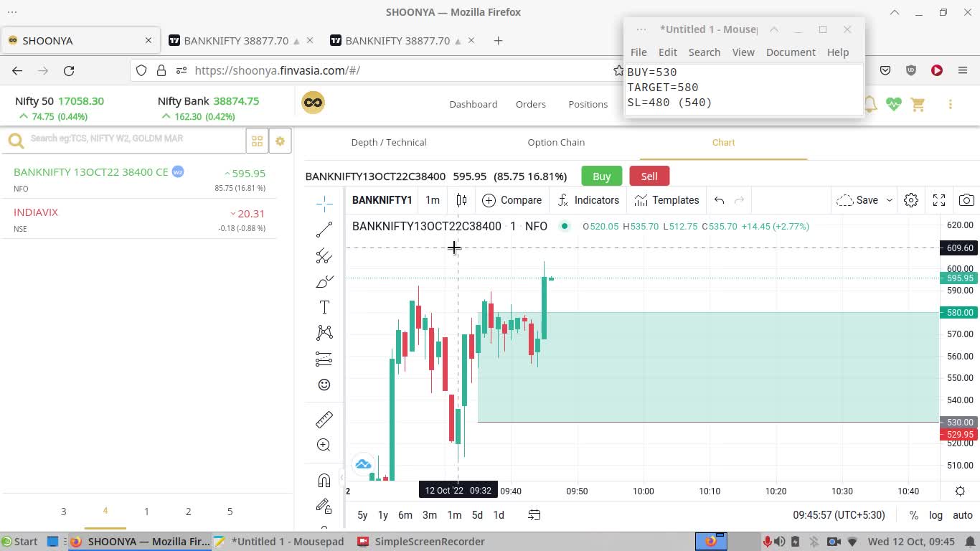Take a chart snapshot with camera icon
This screenshot has width=980, height=551.
(x=966, y=200)
